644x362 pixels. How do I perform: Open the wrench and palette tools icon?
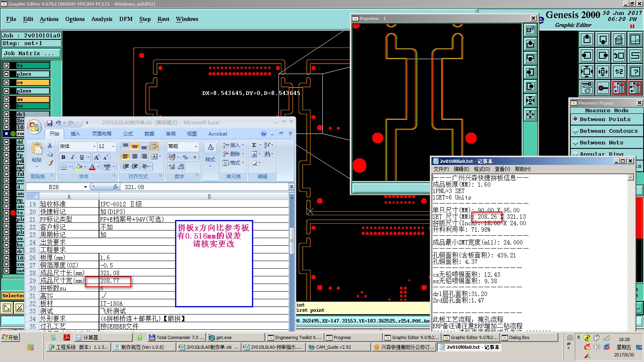coord(587,88)
